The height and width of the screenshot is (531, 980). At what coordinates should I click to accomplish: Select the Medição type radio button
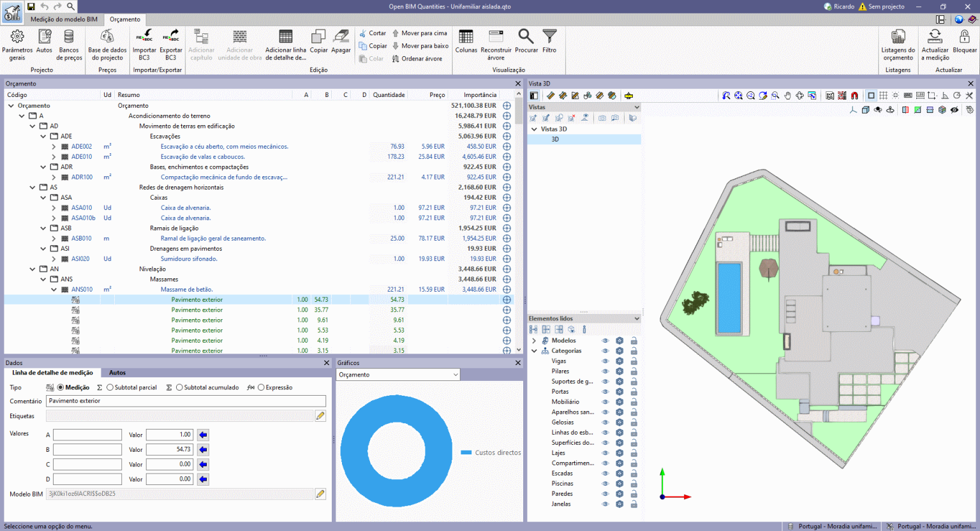click(61, 387)
